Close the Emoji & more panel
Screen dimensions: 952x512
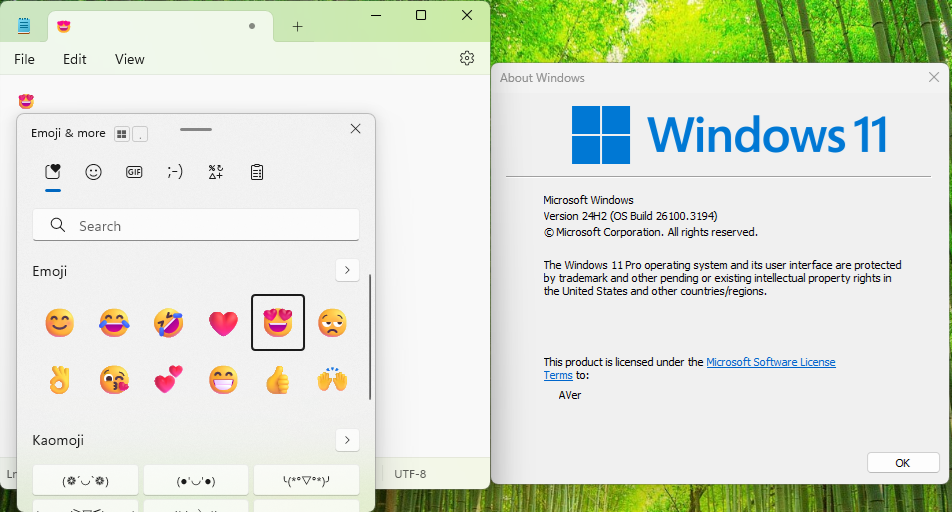pyautogui.click(x=356, y=129)
